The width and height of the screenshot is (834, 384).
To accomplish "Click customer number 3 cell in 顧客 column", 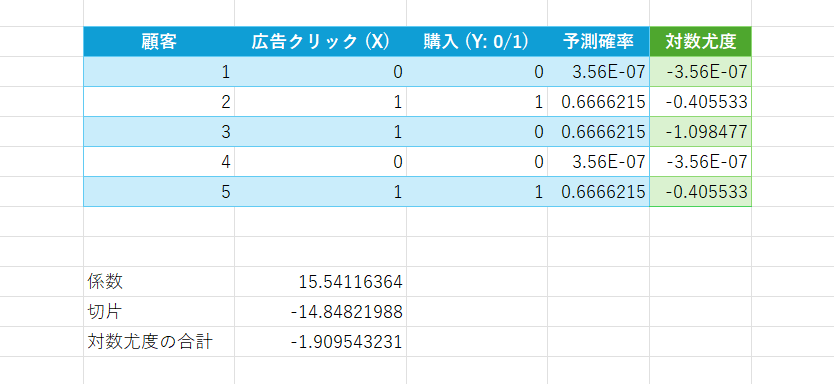I will (x=159, y=131).
